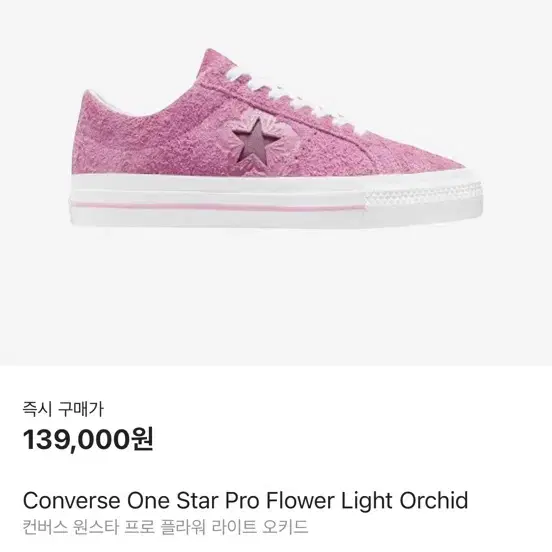Screen dimensions: 552x552
Task: Select the 139,000원 price
Action: click(88, 439)
